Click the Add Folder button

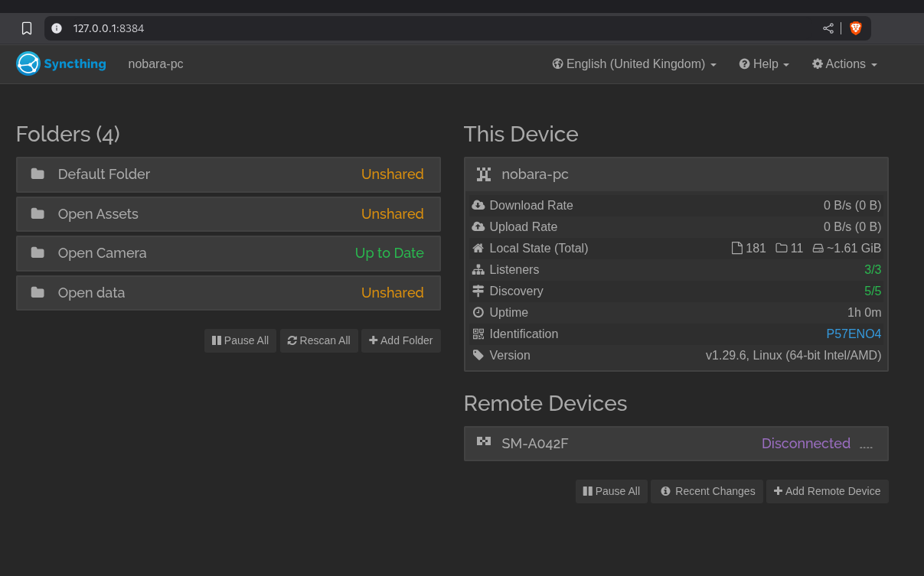(401, 340)
